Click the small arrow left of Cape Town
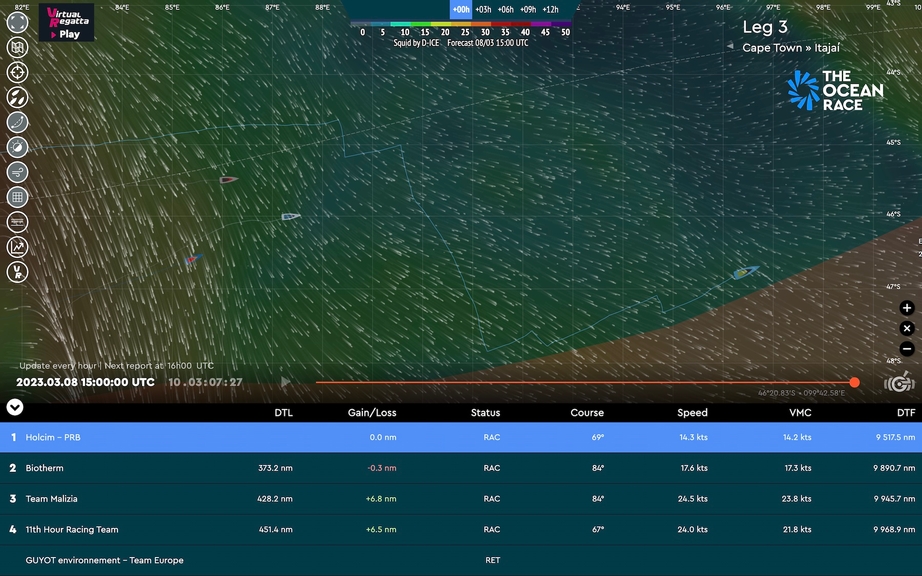The height and width of the screenshot is (576, 922). (x=730, y=46)
